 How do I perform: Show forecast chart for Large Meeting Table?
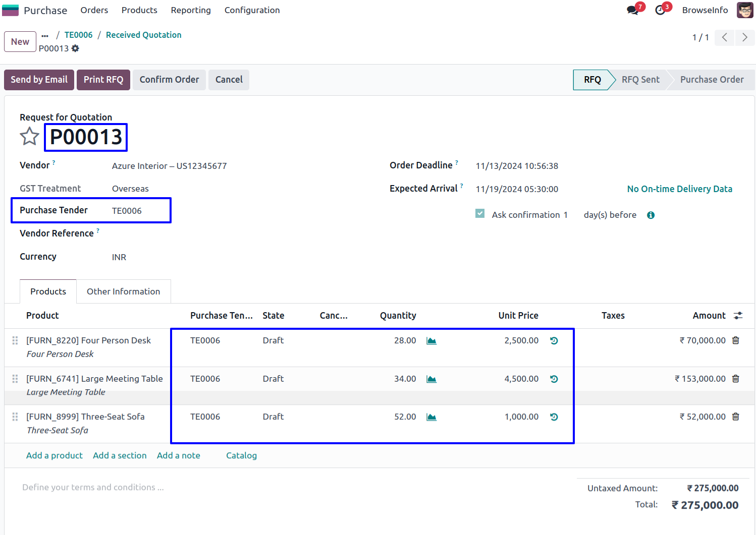tap(431, 379)
